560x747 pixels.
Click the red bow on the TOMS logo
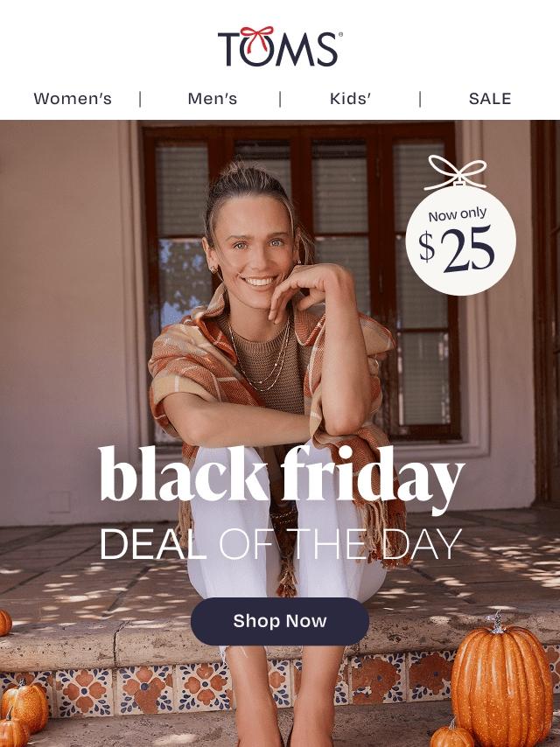tap(257, 37)
